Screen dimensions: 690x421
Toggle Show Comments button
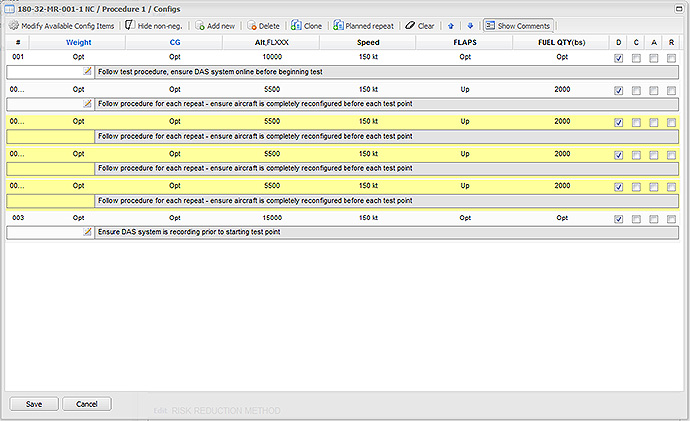(x=518, y=26)
